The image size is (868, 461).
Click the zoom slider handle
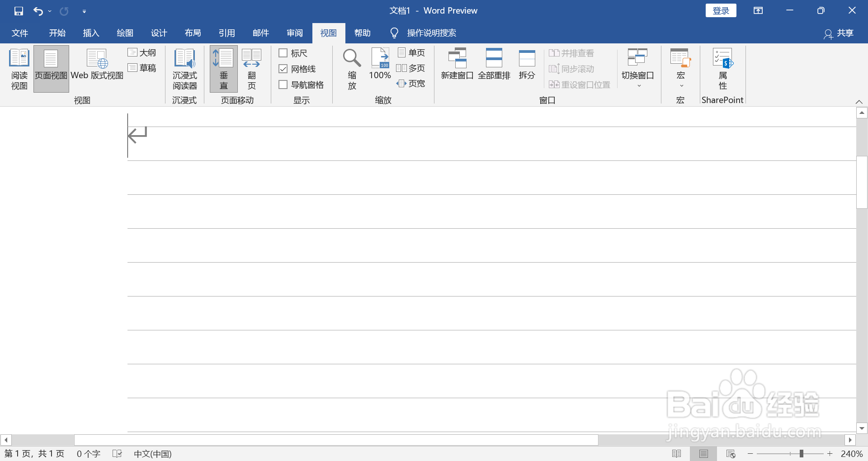[801, 454]
